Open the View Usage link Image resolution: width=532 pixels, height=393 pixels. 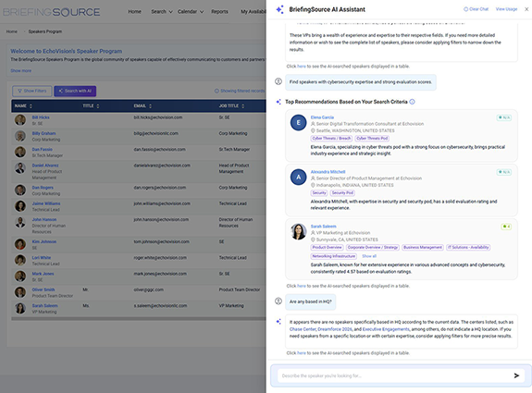coord(506,9)
